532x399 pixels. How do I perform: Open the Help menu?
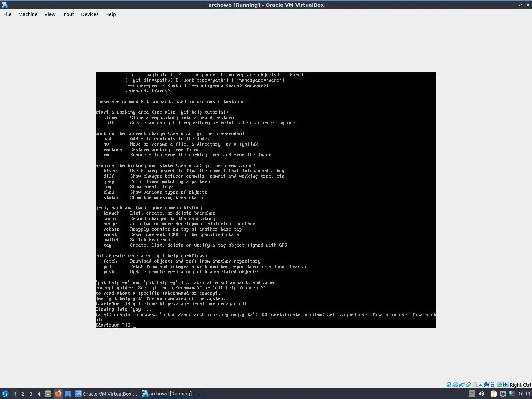coord(110,14)
